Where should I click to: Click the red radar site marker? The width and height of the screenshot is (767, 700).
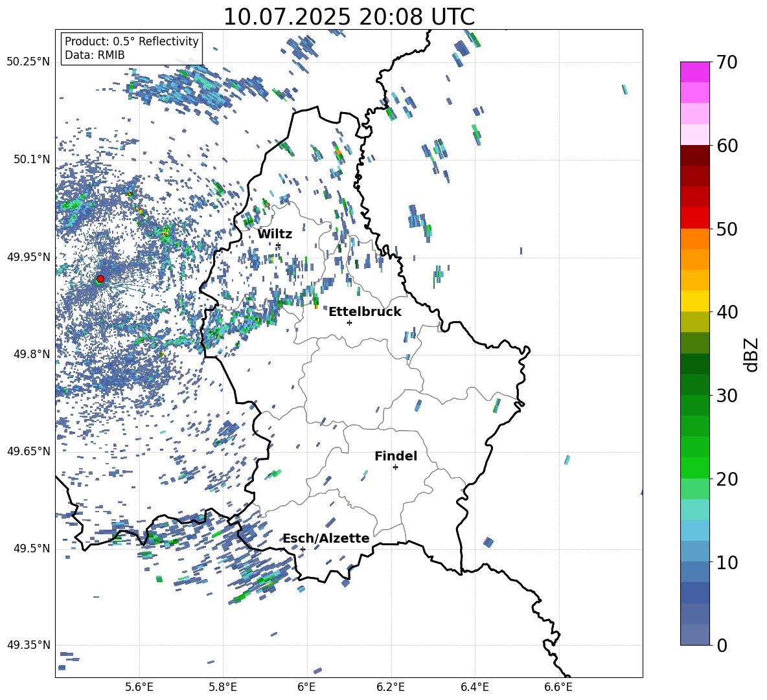click(x=100, y=278)
